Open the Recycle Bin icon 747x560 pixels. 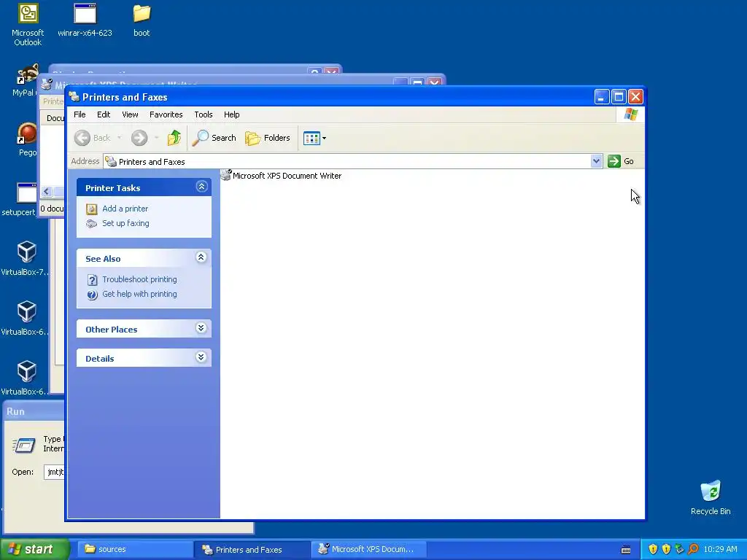pyautogui.click(x=711, y=498)
